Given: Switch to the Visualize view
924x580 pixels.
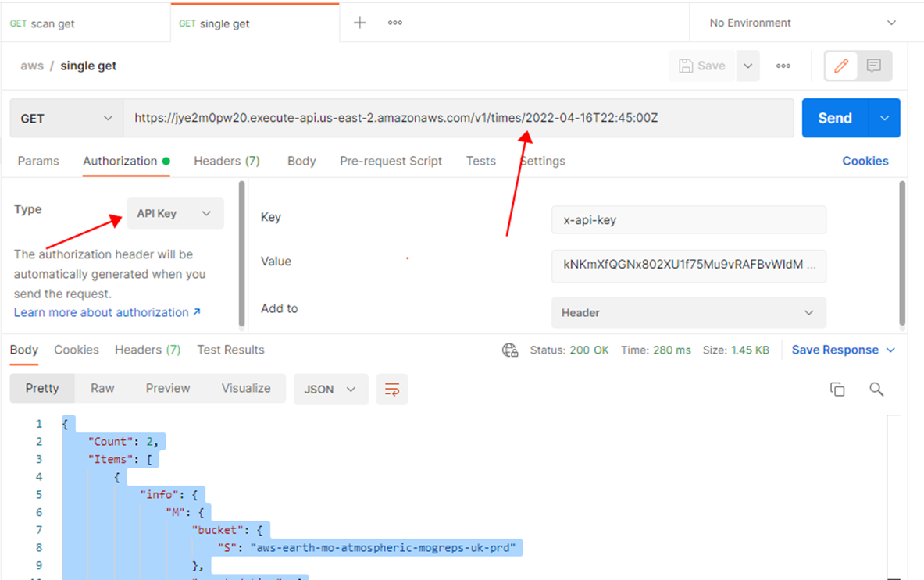Looking at the screenshot, I should click(x=246, y=389).
